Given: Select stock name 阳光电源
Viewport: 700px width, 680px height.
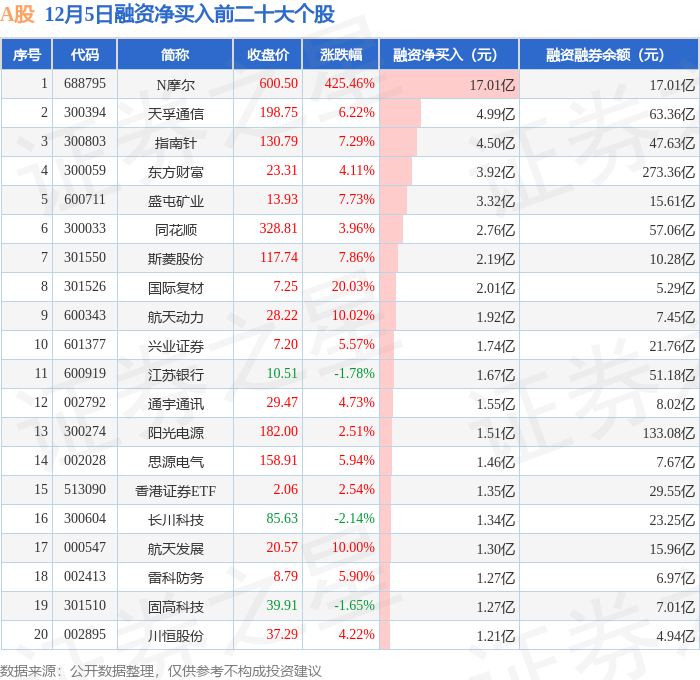Looking at the screenshot, I should coord(175,433).
